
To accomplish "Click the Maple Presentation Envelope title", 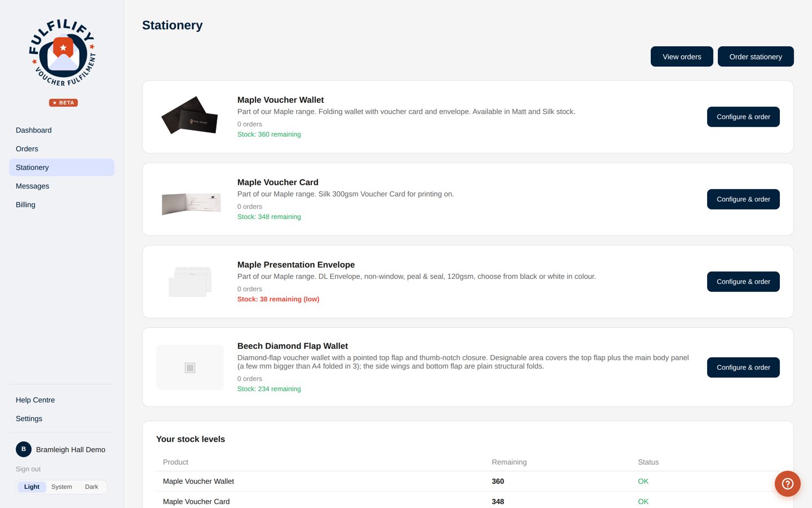I will [x=296, y=265].
